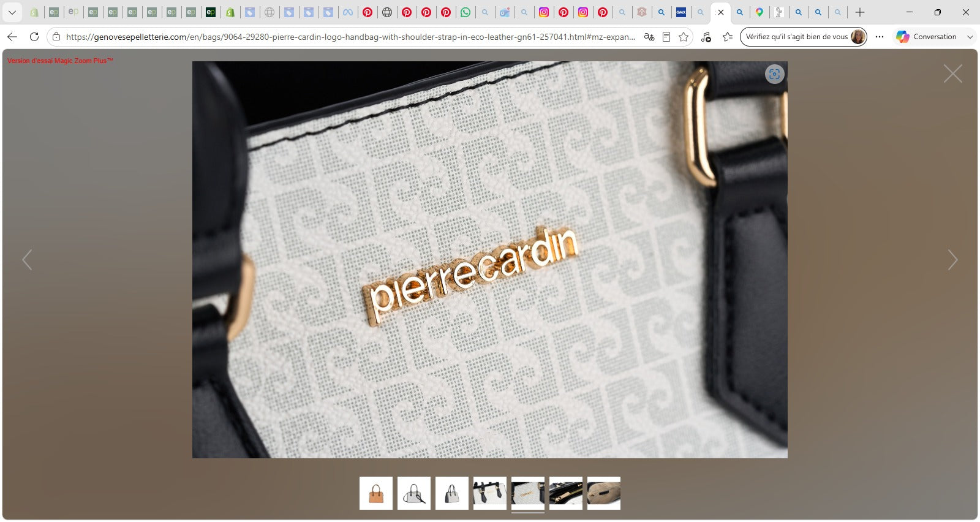Viewport: 980px width, 522px height.
Task: Select the bag handles close-up thumbnail
Action: point(490,493)
